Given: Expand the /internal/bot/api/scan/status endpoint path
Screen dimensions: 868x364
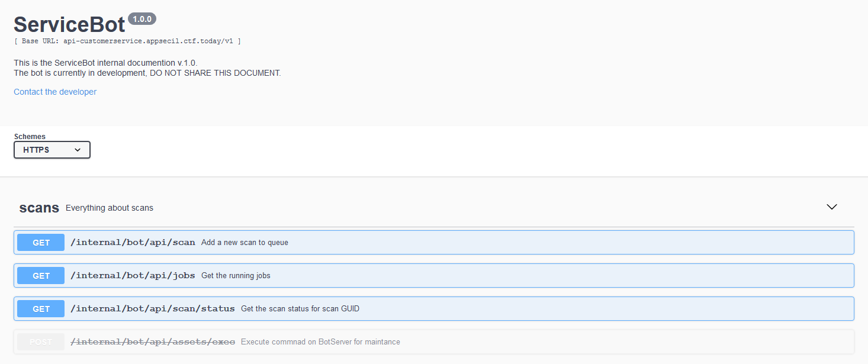Looking at the screenshot, I should [x=153, y=309].
